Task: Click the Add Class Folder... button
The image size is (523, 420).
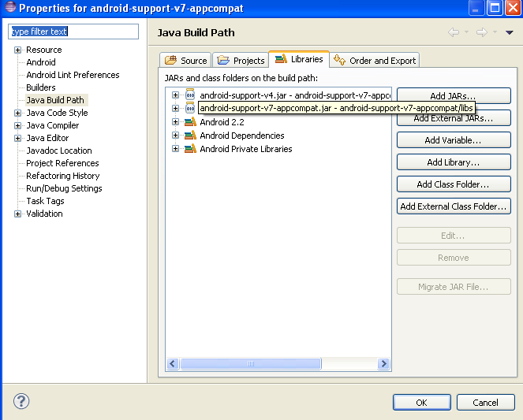Action: click(454, 184)
